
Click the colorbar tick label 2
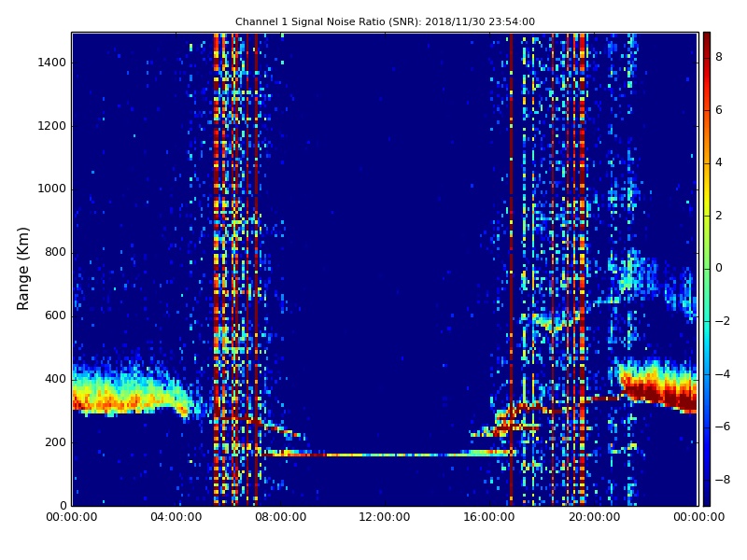(719, 216)
